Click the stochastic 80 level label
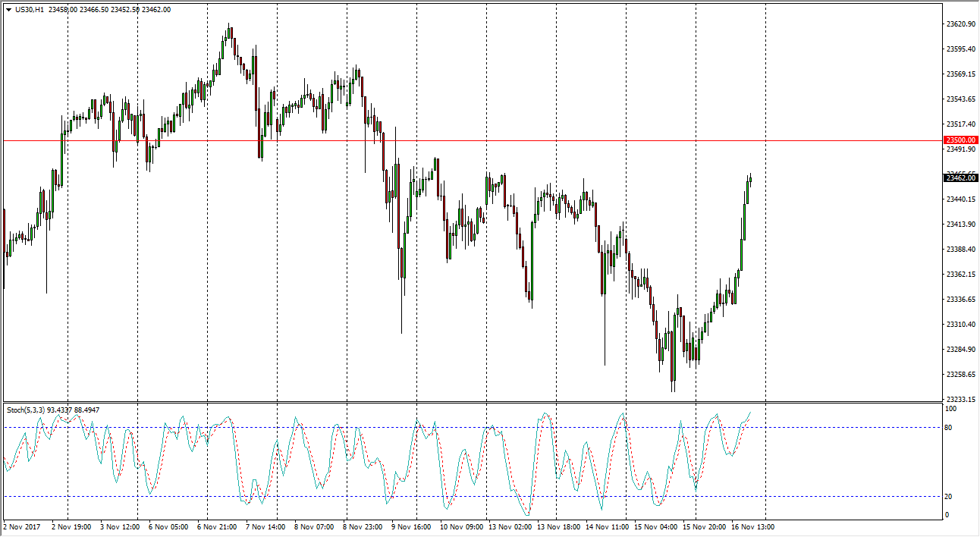This screenshot has width=980, height=537. tap(950, 428)
